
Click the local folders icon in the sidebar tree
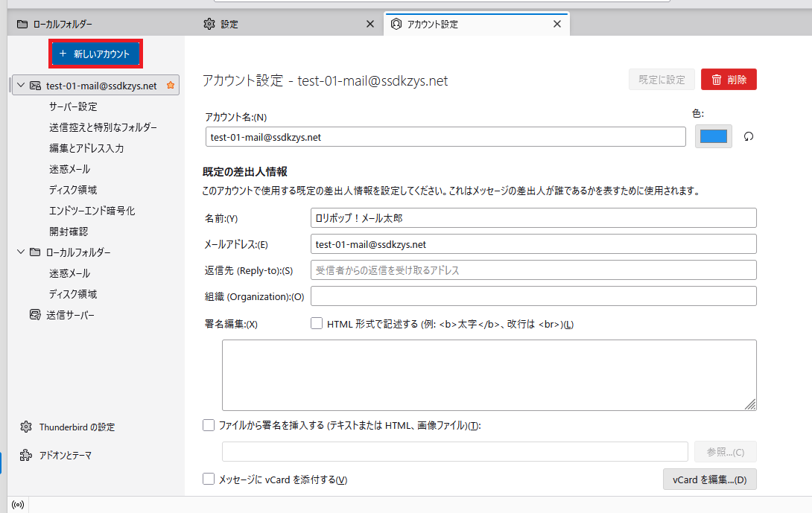coord(35,252)
